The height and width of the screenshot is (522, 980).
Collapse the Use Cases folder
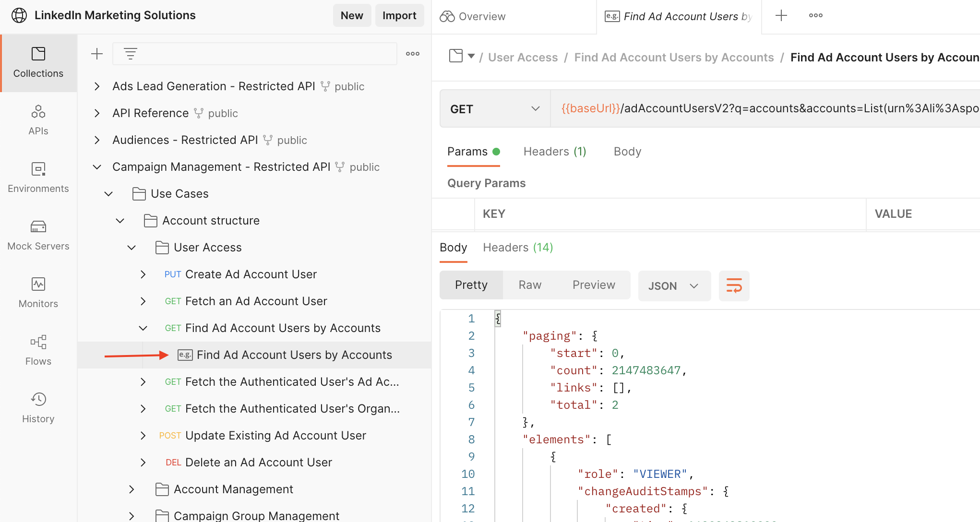(x=108, y=194)
